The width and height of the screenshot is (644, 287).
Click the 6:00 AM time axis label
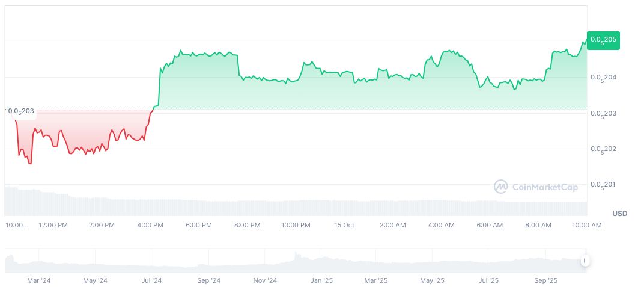[x=490, y=225]
